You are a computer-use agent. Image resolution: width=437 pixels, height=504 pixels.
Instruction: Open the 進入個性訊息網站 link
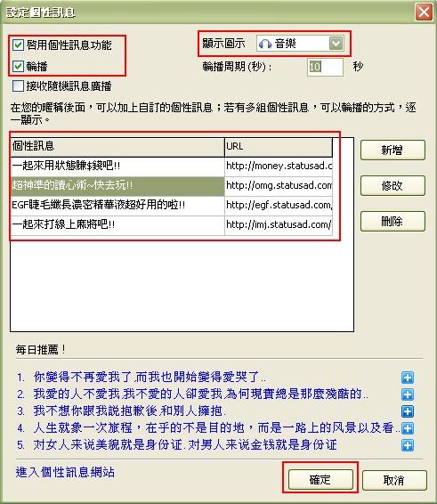pos(65,472)
